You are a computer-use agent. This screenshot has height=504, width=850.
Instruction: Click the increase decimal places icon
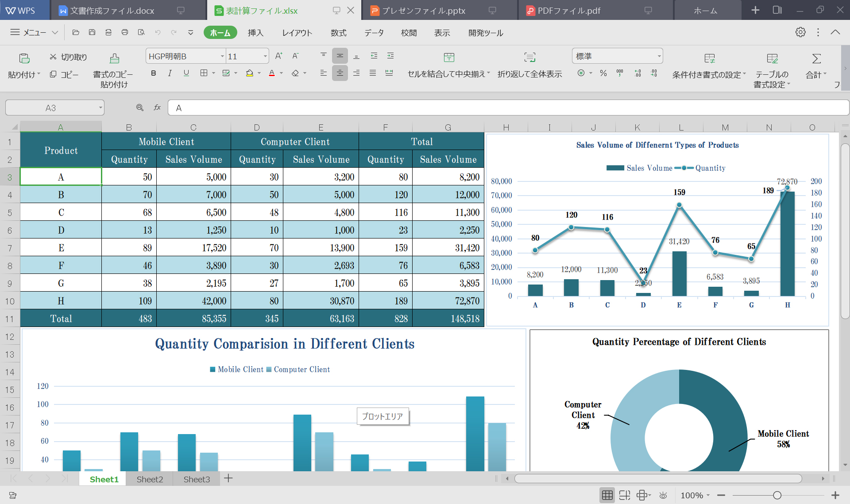tap(637, 73)
